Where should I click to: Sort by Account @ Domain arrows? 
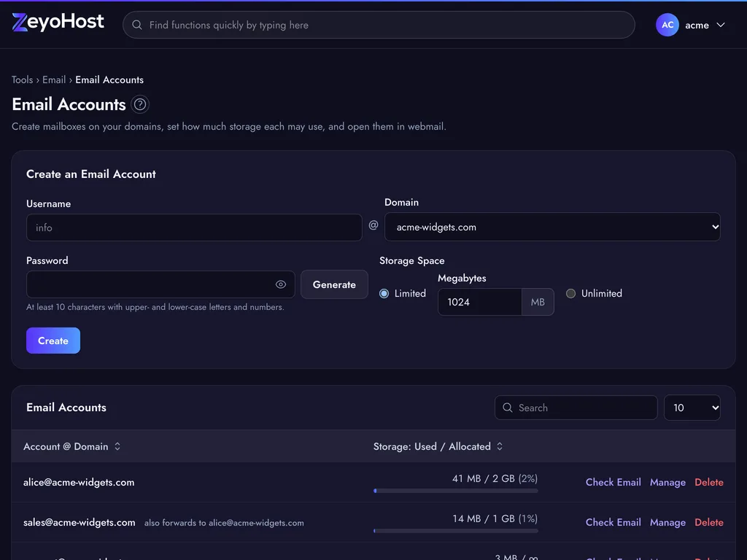(117, 446)
